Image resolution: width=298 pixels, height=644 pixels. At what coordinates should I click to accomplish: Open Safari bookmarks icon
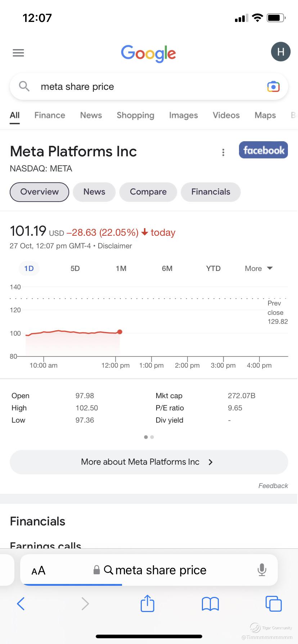[x=210, y=604]
